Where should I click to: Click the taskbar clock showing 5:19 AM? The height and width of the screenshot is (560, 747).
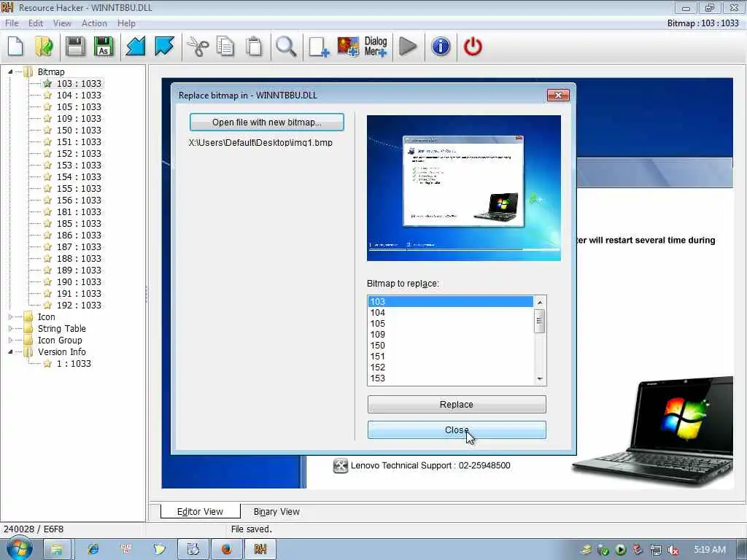click(x=709, y=550)
